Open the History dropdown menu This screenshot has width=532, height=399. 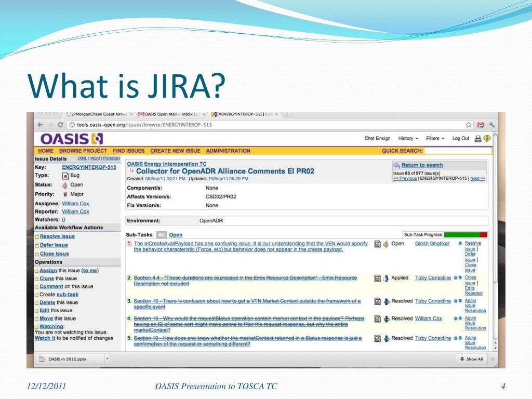pos(408,138)
